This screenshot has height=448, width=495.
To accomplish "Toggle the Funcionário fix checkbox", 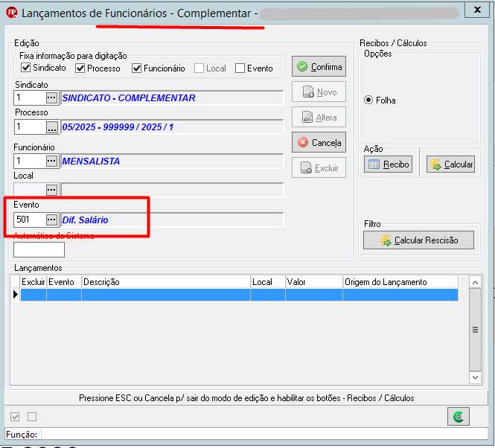I will (x=136, y=68).
